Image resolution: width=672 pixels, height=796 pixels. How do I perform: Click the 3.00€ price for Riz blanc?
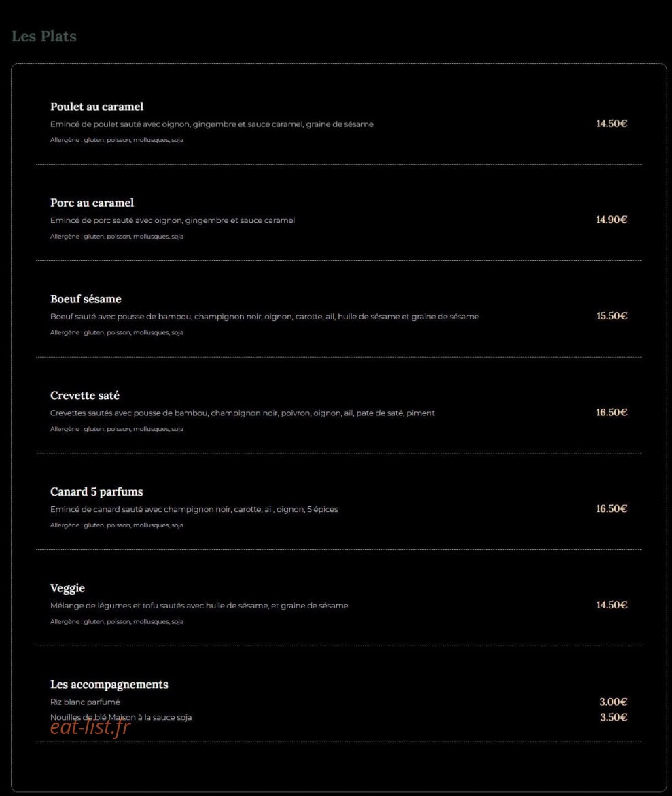613,702
